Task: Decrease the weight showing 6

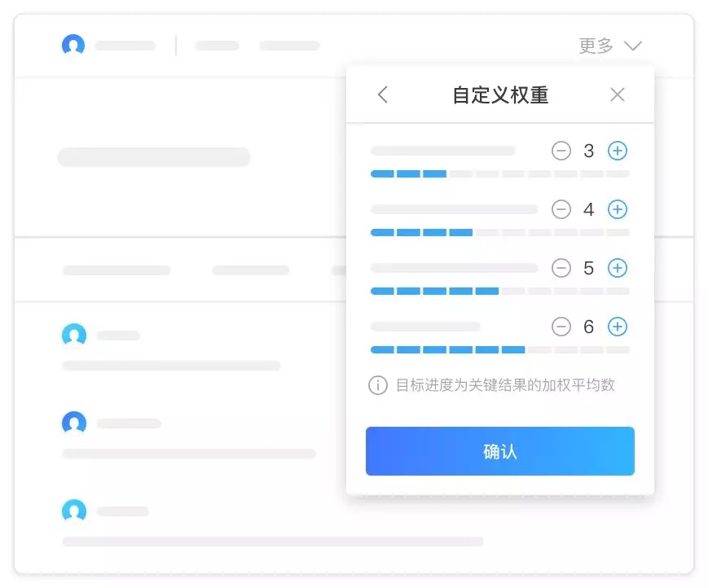Action: [561, 327]
